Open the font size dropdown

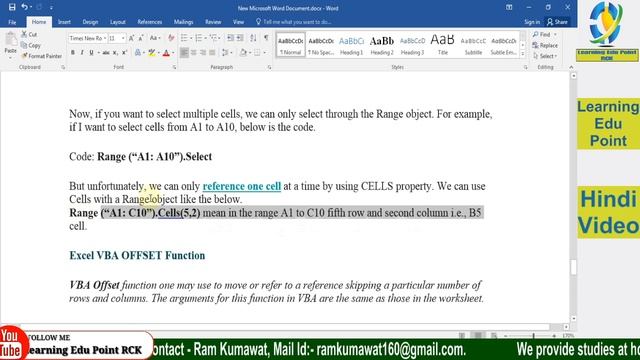123,38
